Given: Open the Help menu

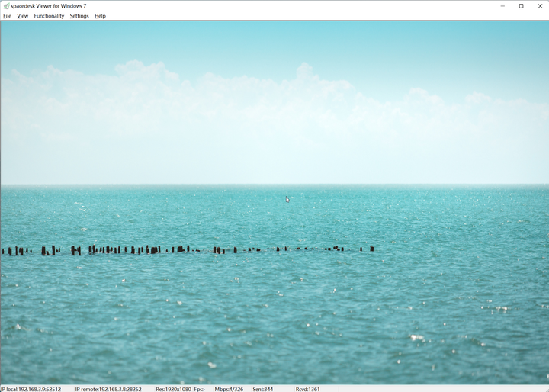Looking at the screenshot, I should (x=100, y=16).
